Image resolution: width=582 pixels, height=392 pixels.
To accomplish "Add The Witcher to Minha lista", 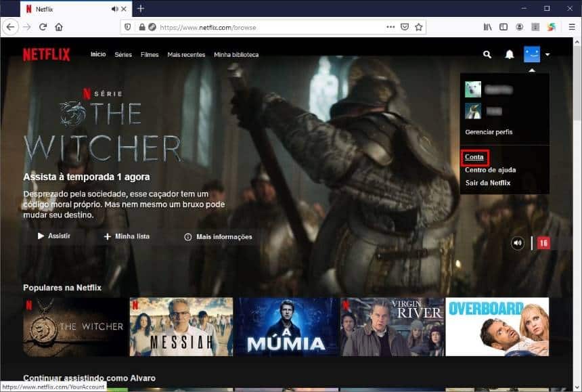I will click(127, 236).
